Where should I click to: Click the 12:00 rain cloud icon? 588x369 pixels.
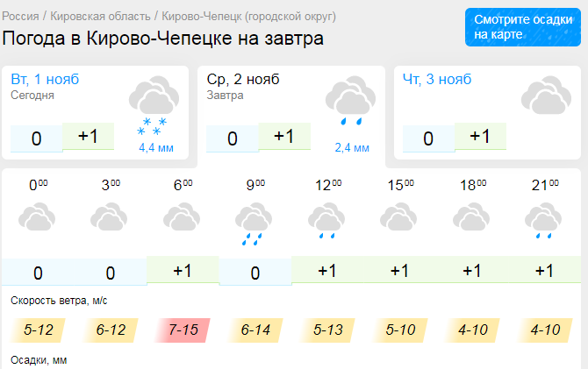326,223
